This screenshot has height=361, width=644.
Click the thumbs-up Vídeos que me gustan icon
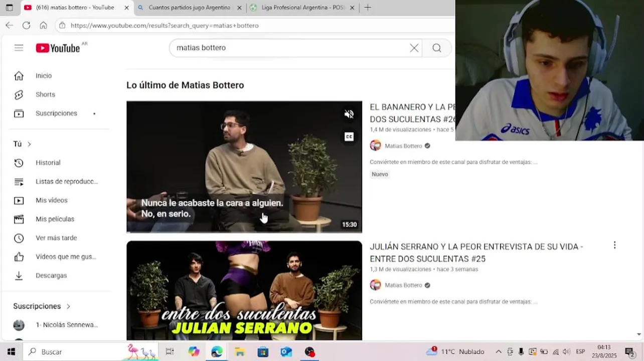(x=19, y=257)
